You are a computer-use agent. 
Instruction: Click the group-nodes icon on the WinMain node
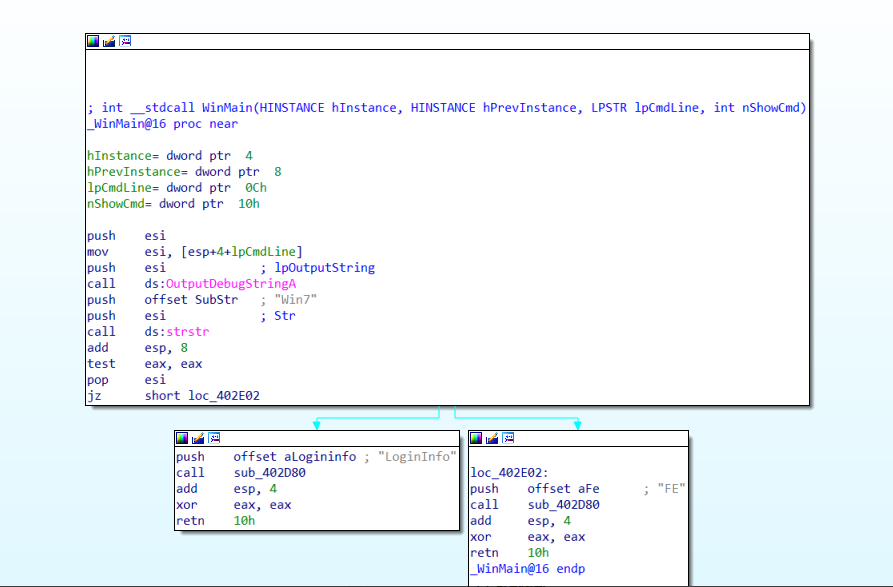point(124,41)
